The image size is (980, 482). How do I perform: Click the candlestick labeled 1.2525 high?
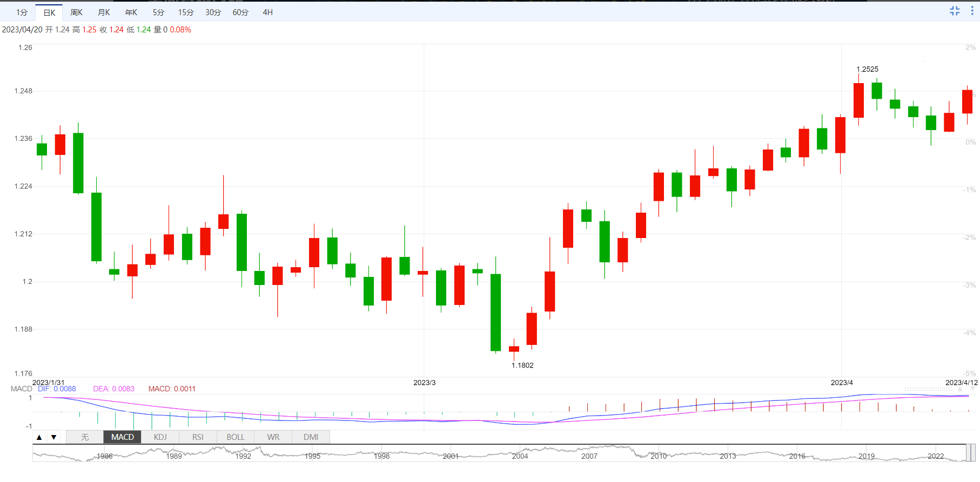(x=858, y=100)
